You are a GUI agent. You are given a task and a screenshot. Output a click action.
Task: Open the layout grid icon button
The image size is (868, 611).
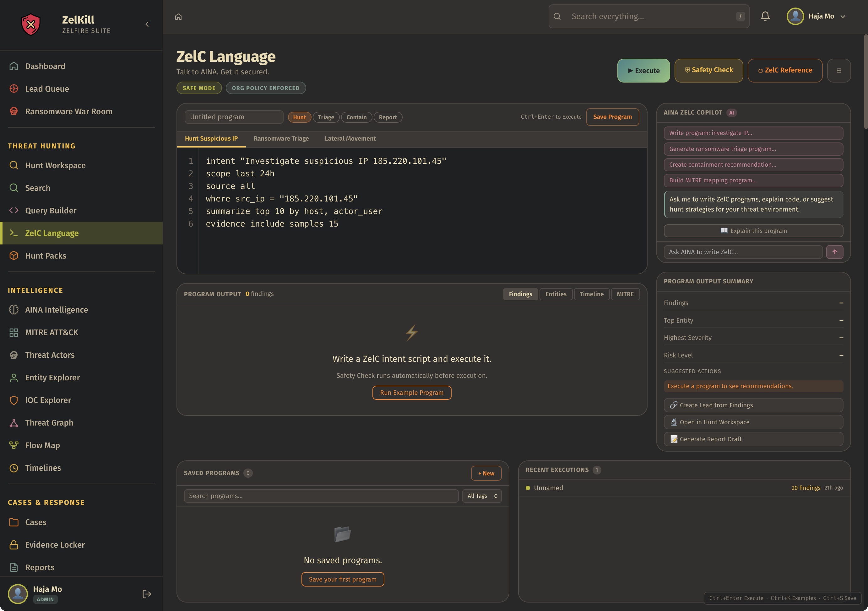[838, 70]
